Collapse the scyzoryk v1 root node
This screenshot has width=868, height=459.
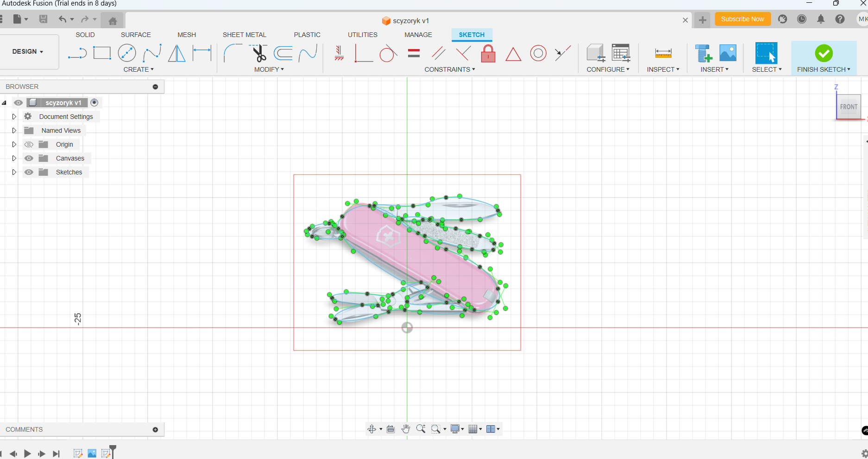(4, 103)
